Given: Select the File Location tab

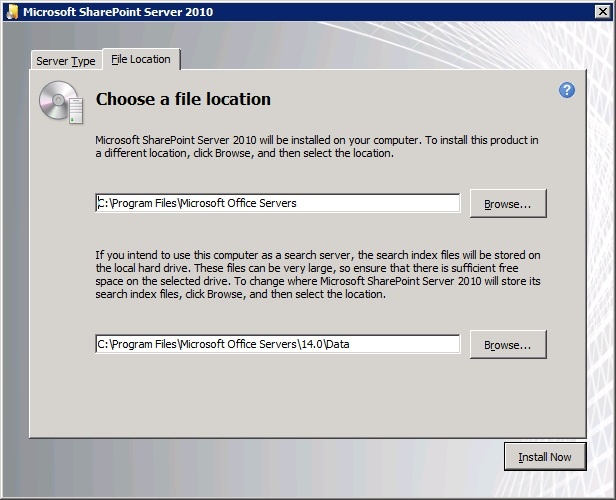Looking at the screenshot, I should tap(141, 59).
